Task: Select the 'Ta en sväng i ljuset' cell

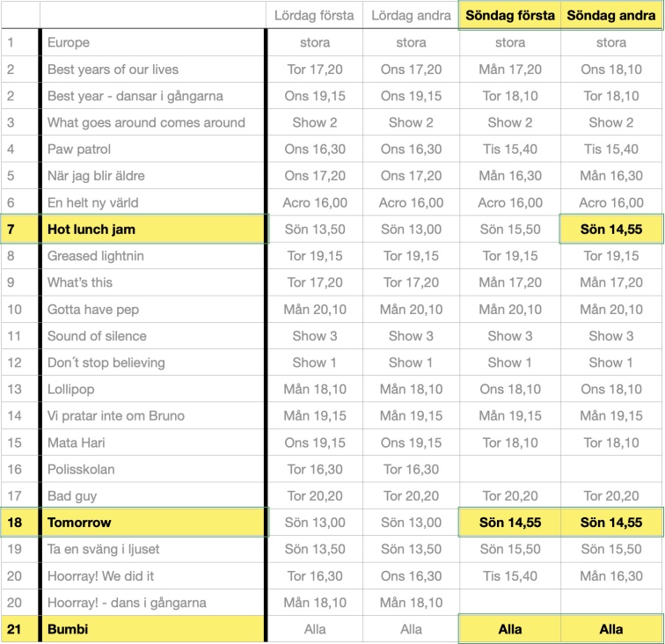Action: pyautogui.click(x=153, y=549)
